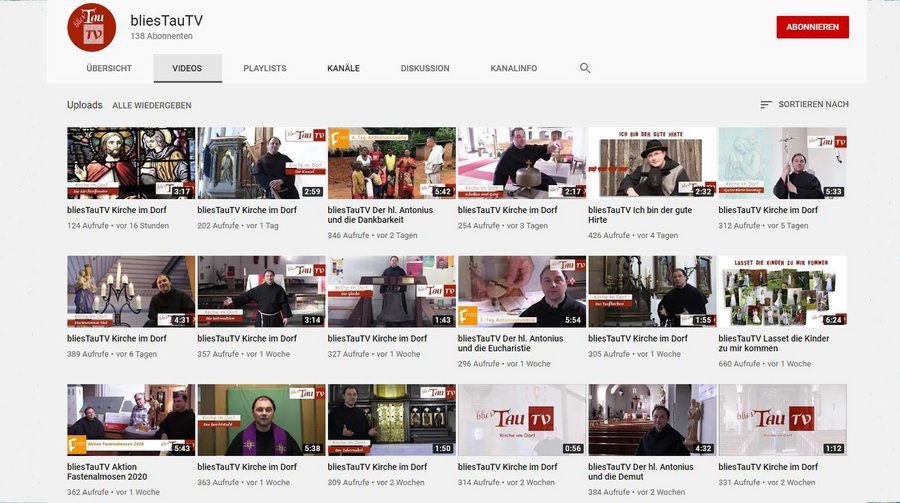
Task: Play the church pews thumbnail lasting 4:32
Action: [x=652, y=420]
